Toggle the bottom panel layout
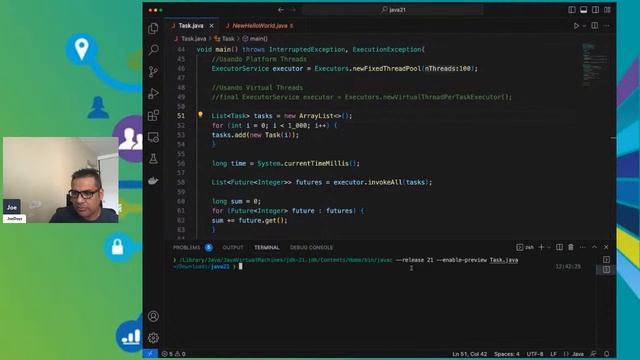The width and height of the screenshot is (640, 360). (584, 10)
